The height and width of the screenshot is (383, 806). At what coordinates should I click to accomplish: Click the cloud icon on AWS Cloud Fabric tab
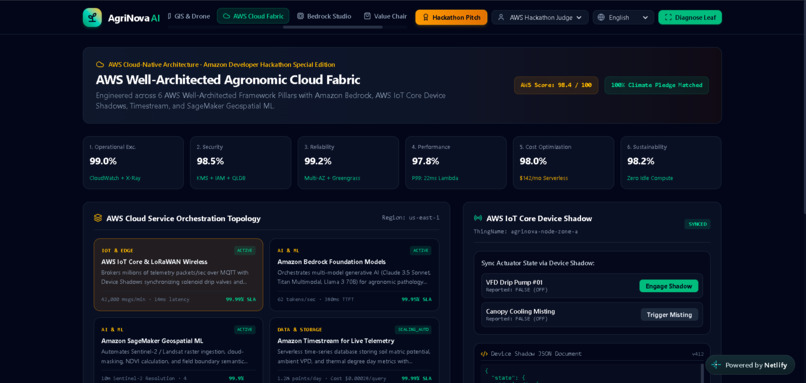pyautogui.click(x=226, y=16)
